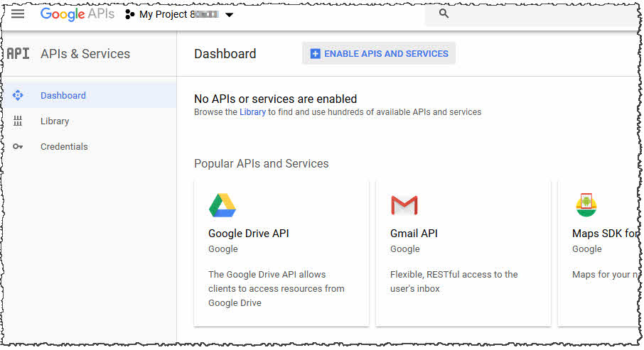Viewport: 644px width, 350px height.
Task: Select Dashboard in the left menu
Action: pyautogui.click(x=63, y=96)
